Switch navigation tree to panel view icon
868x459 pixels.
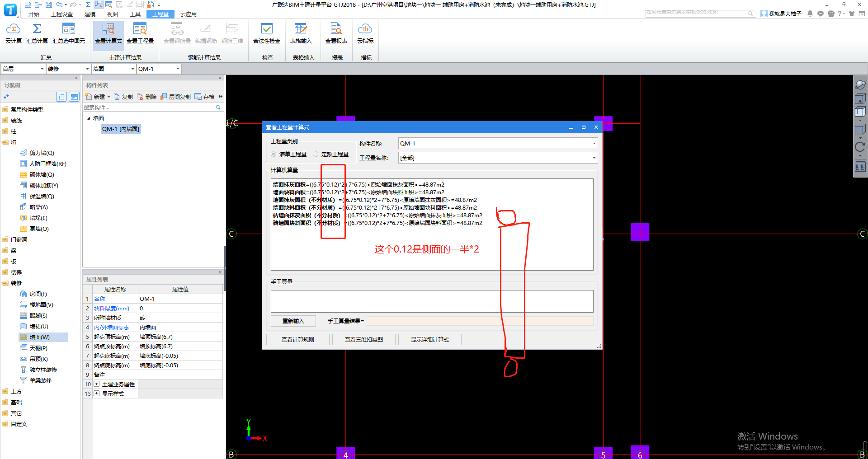pyautogui.click(x=74, y=97)
